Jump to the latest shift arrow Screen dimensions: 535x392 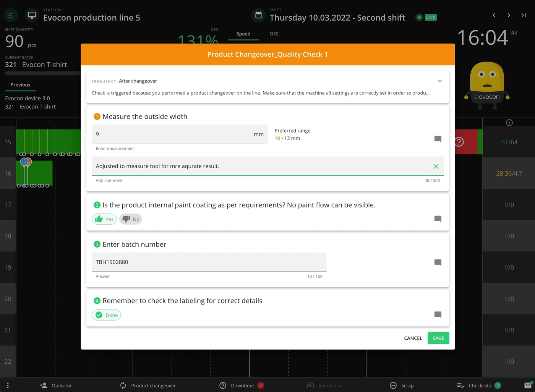pos(524,15)
